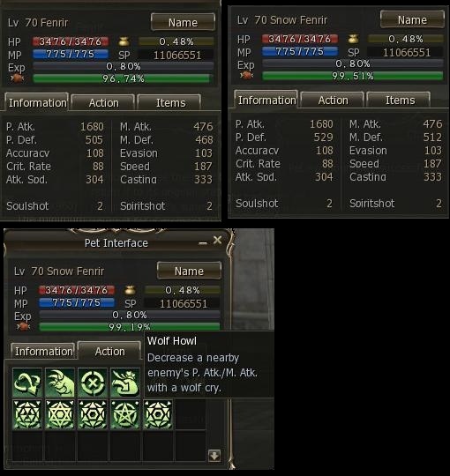Switch to Items tab in Fenrir panel

[x=170, y=103]
